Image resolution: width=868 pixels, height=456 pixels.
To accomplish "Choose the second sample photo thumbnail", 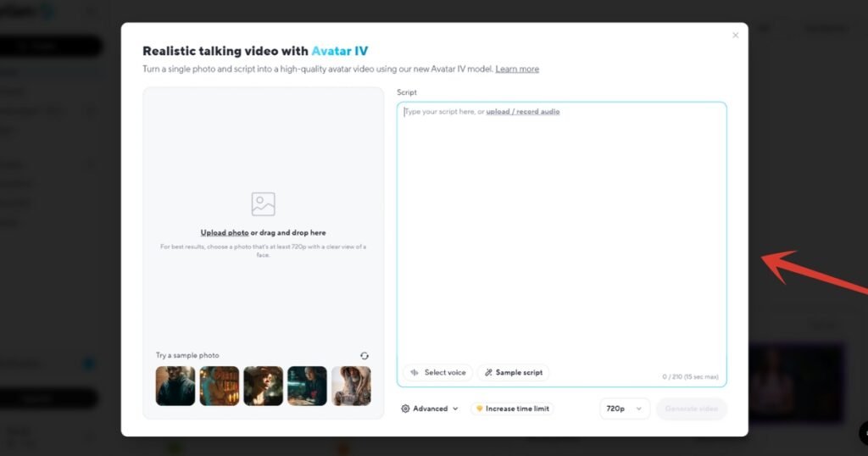I will pos(220,386).
